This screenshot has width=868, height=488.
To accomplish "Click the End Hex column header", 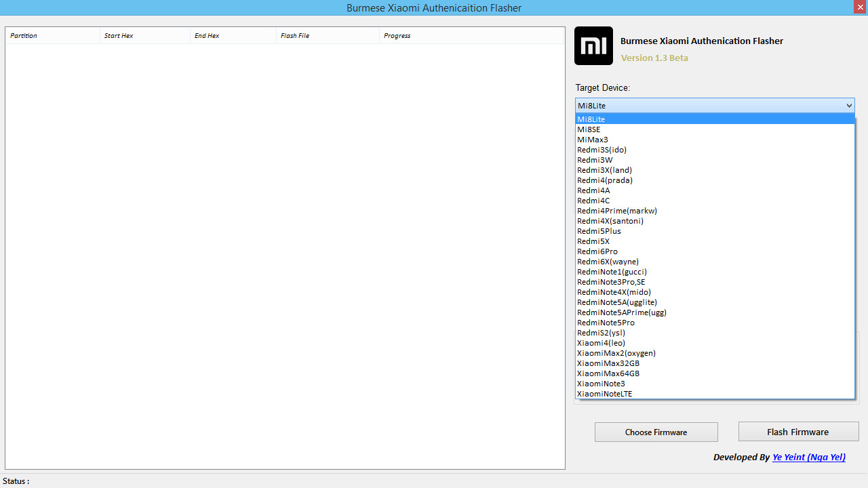I will 233,36.
